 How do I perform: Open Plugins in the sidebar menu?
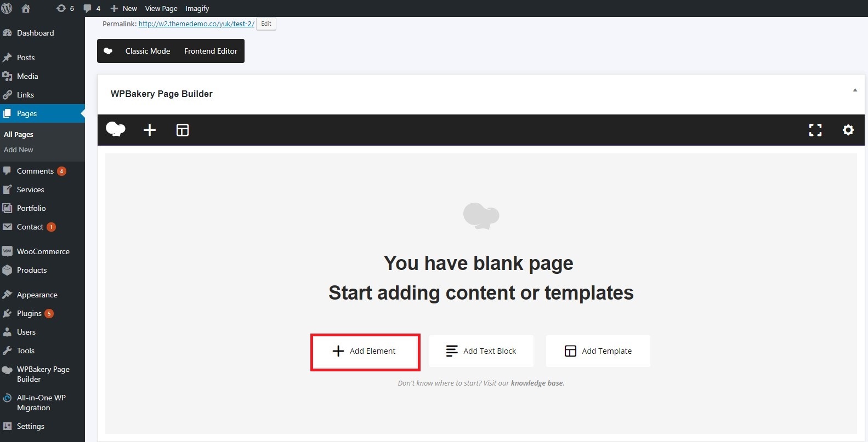pos(29,313)
